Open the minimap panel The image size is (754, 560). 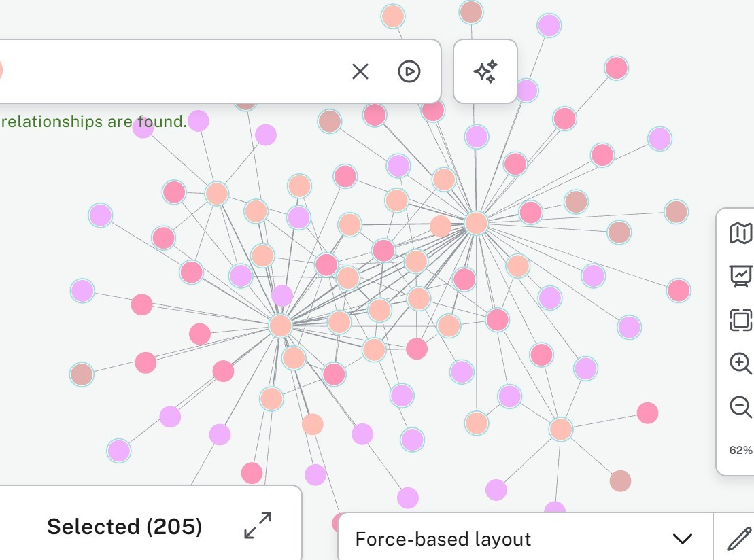click(740, 233)
